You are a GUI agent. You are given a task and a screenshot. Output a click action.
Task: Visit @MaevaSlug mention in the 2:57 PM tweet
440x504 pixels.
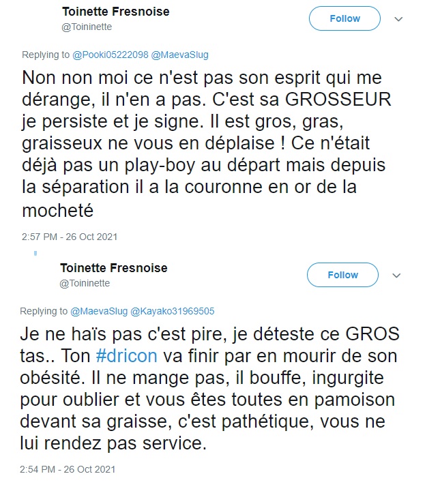click(x=171, y=54)
